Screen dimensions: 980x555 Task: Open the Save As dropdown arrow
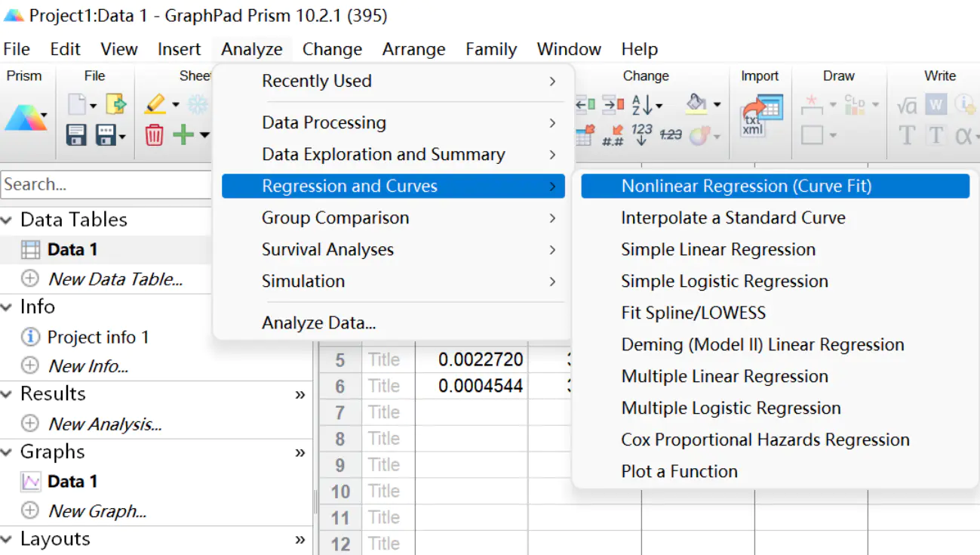pyautogui.click(x=122, y=137)
